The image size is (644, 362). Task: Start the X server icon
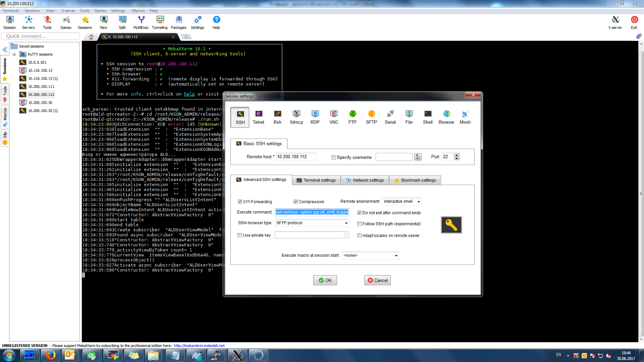coord(615,23)
